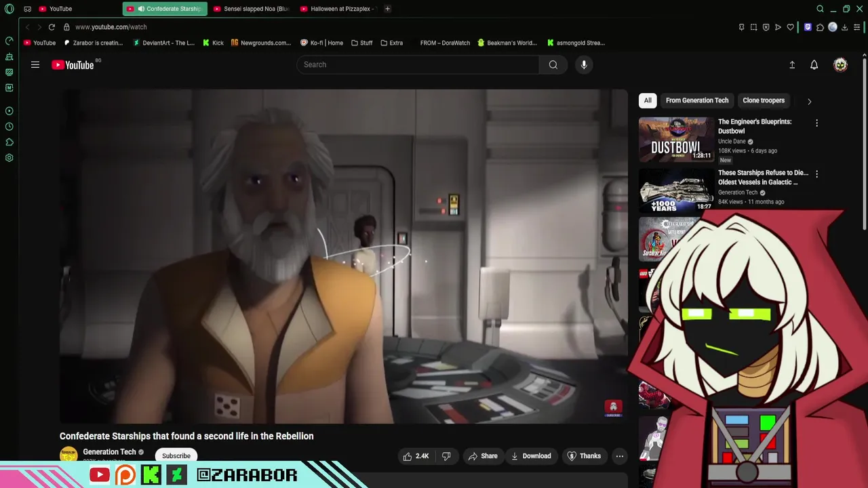
Task: Open YouTube bookmark in bookmarks bar
Action: (x=39, y=43)
